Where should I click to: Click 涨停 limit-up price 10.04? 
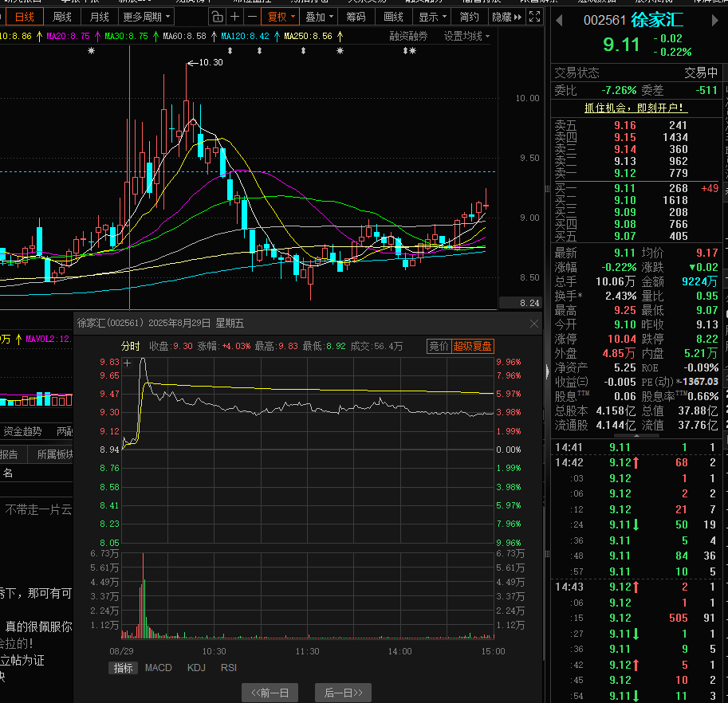coord(622,340)
